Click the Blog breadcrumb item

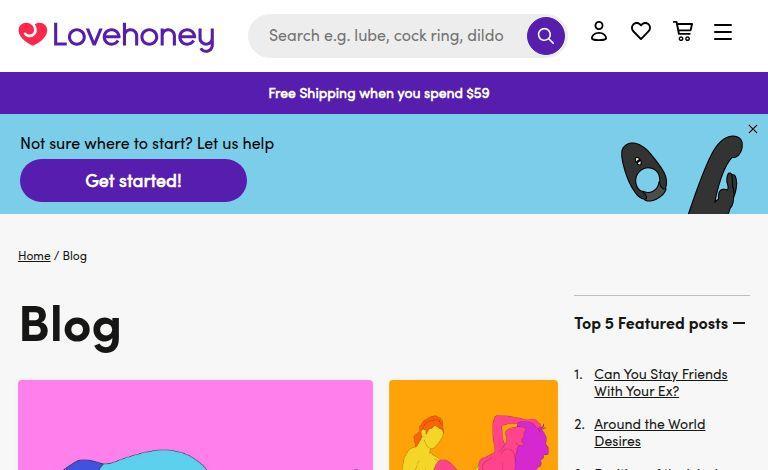[75, 256]
